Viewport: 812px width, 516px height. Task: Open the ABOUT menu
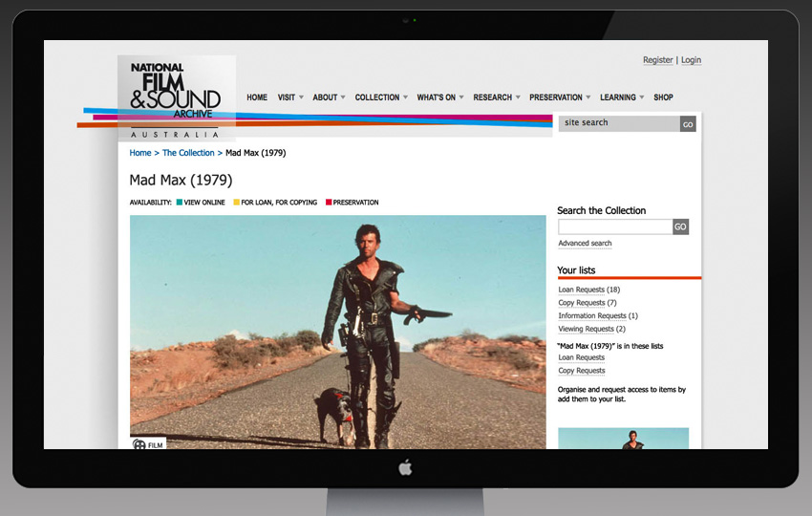pos(325,97)
